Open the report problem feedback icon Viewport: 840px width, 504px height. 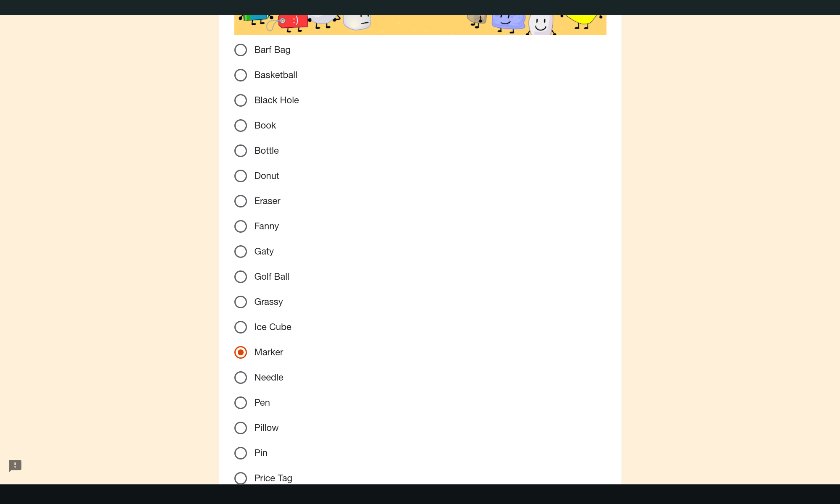tap(15, 465)
